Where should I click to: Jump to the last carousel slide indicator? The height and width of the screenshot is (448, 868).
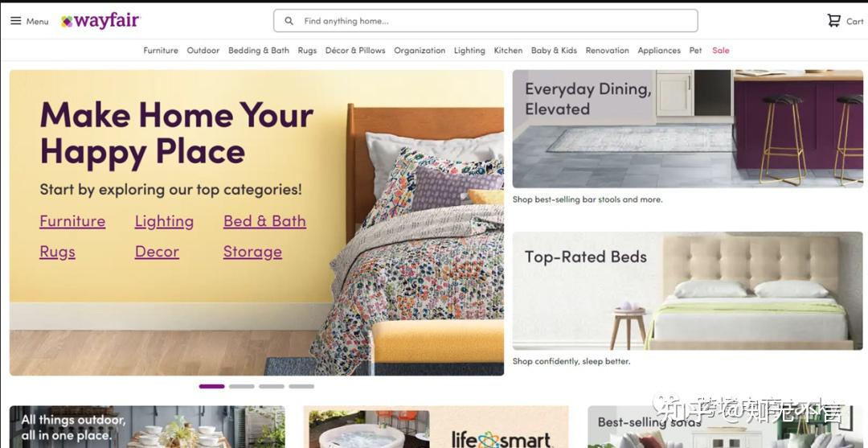click(x=301, y=387)
